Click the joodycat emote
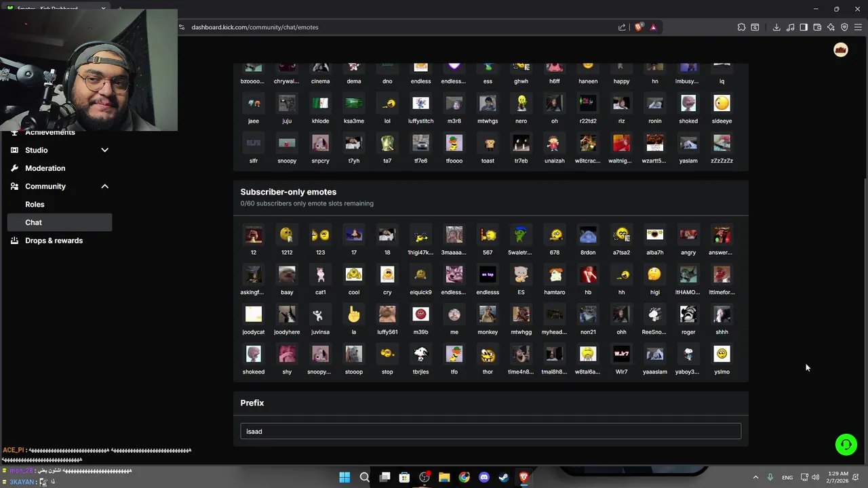This screenshot has width=868, height=488. 253,315
